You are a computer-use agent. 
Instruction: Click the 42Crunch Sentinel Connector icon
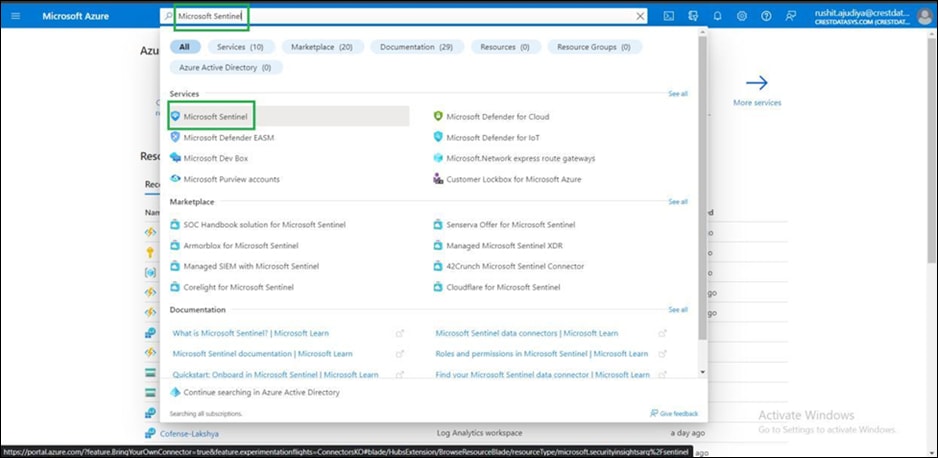click(438, 266)
